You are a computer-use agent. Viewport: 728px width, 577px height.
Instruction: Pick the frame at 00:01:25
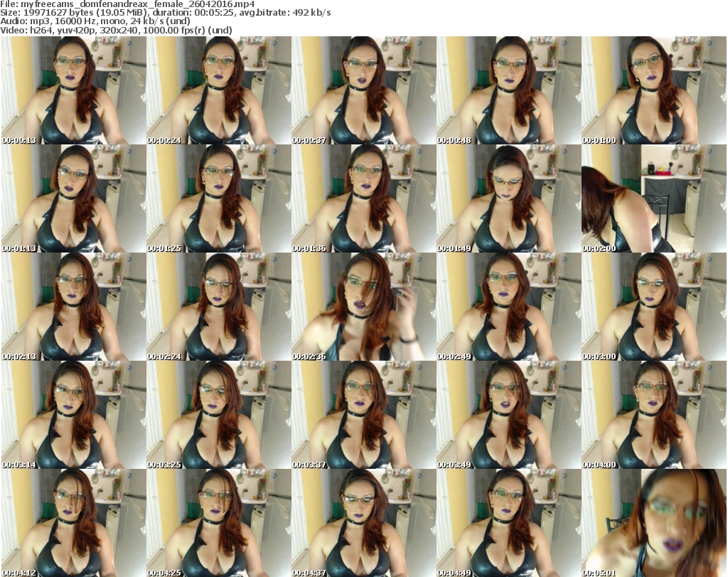tap(219, 198)
